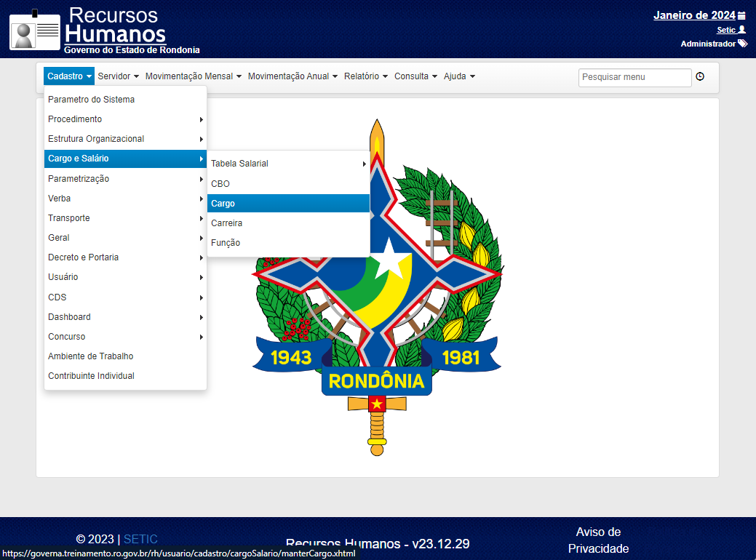756x560 pixels.
Task: Open the Movimentação Mensal dropdown
Action: pyautogui.click(x=194, y=76)
